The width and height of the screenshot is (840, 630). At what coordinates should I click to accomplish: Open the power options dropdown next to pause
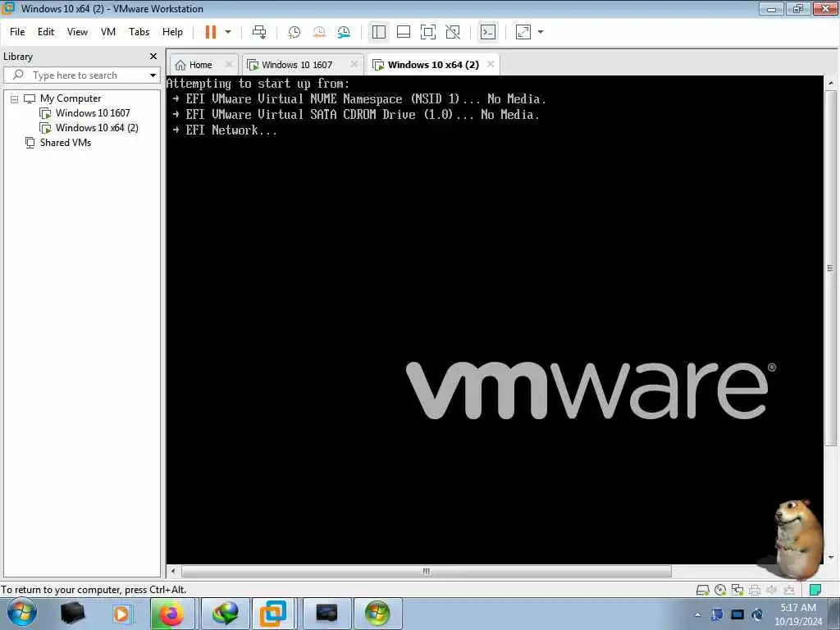click(x=228, y=32)
